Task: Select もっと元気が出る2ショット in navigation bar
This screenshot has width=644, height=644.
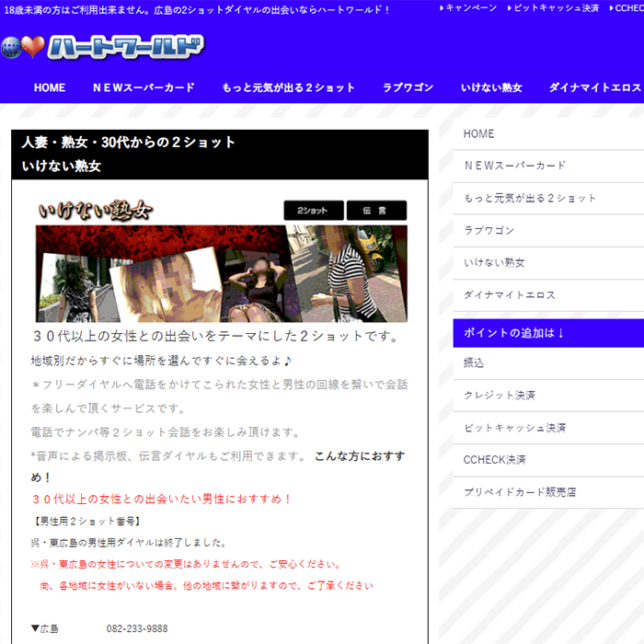Action: [288, 87]
